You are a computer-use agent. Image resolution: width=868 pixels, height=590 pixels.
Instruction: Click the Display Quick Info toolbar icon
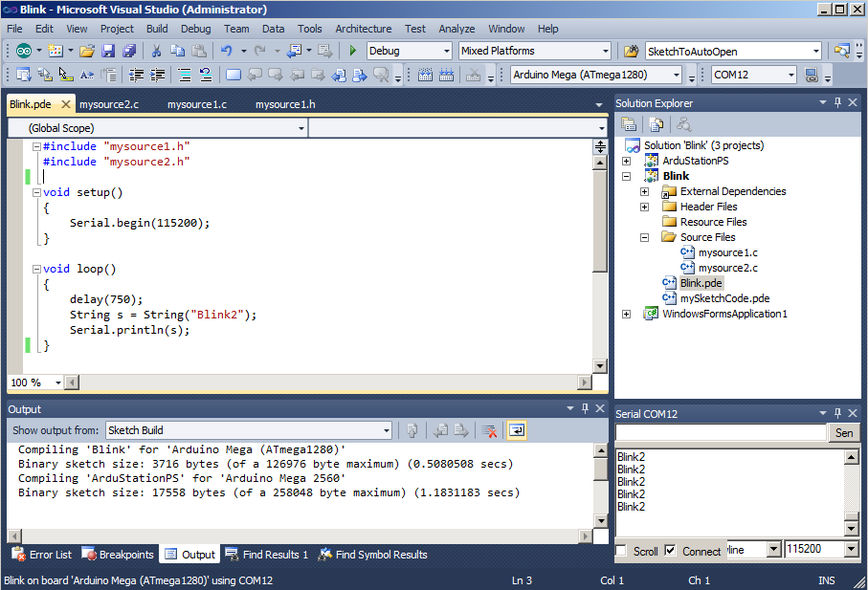click(x=66, y=75)
